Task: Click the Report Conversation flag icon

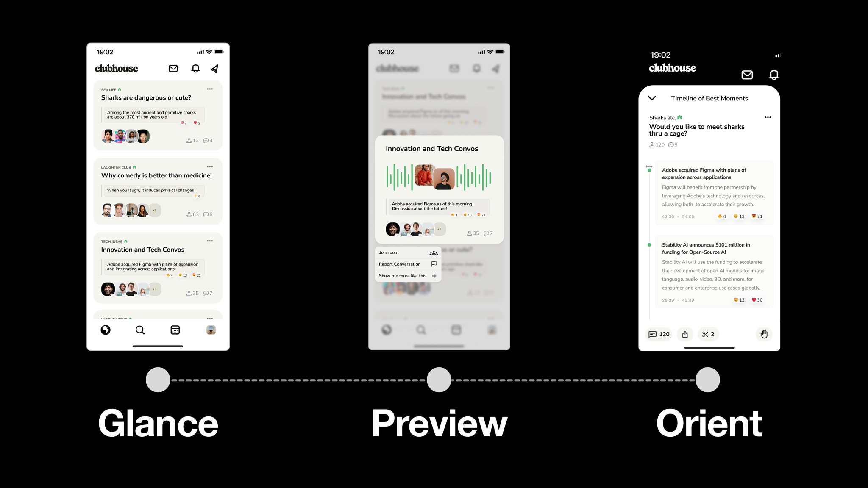Action: point(434,264)
